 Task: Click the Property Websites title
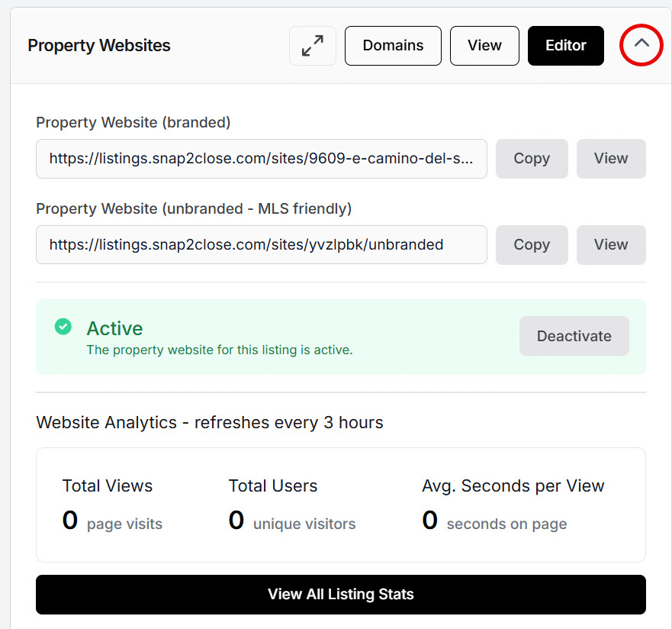[x=98, y=46]
